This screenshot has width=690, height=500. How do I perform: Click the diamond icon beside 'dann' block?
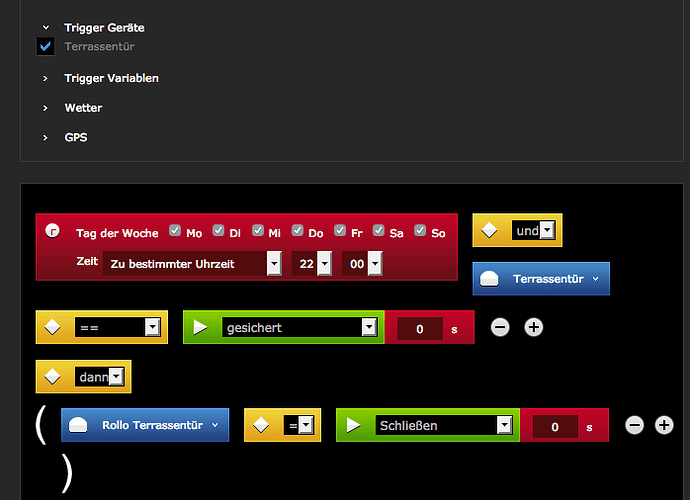click(x=52, y=377)
